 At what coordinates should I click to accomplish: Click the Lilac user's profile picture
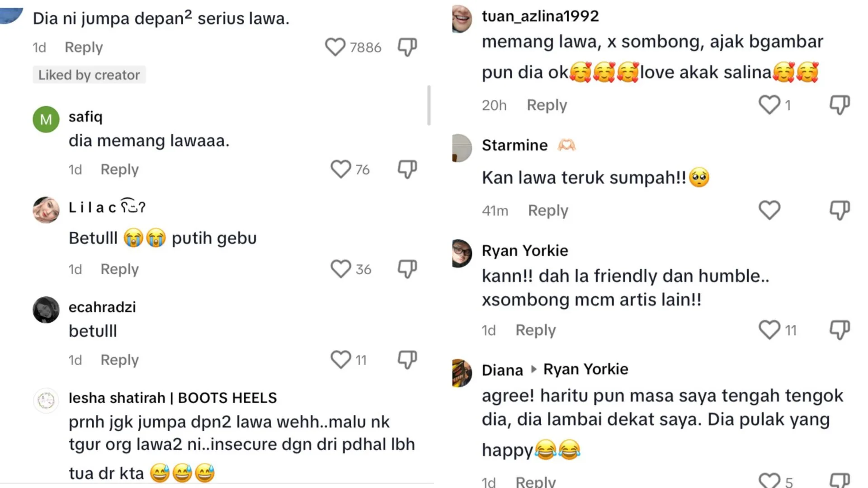click(x=46, y=210)
